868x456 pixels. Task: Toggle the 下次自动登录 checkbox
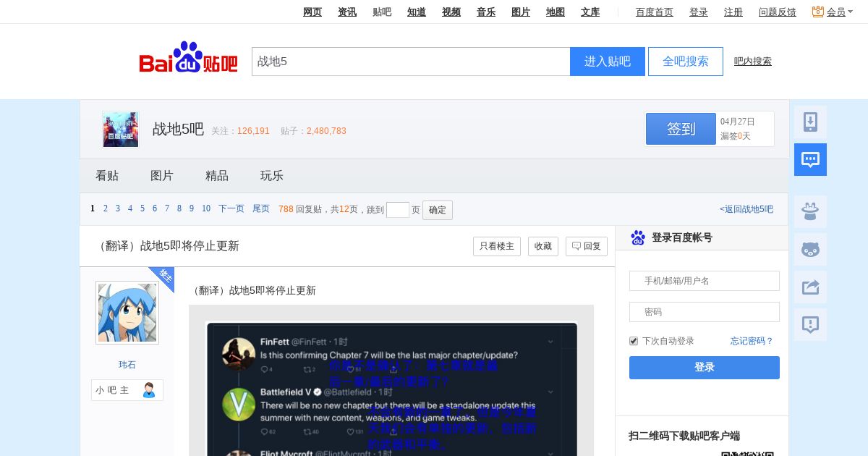[x=634, y=341]
